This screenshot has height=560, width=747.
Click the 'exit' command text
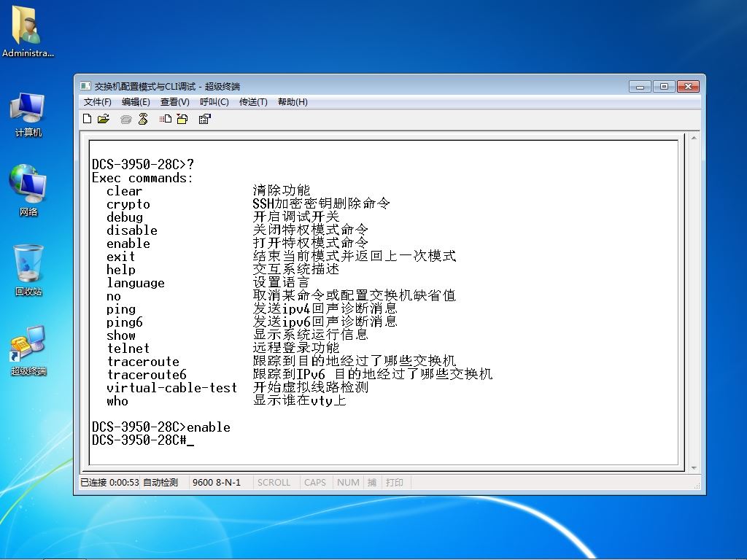(121, 257)
